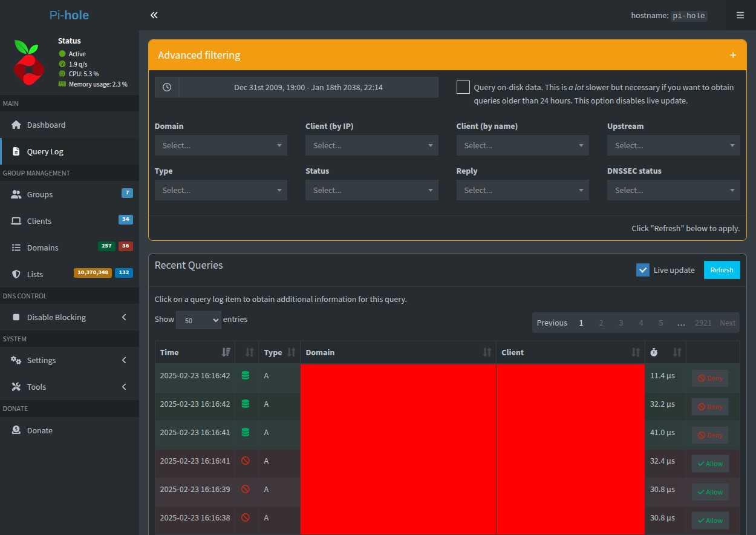Click the stopwatch reply-time column icon
Image resolution: width=756 pixels, height=535 pixels.
pyautogui.click(x=654, y=352)
